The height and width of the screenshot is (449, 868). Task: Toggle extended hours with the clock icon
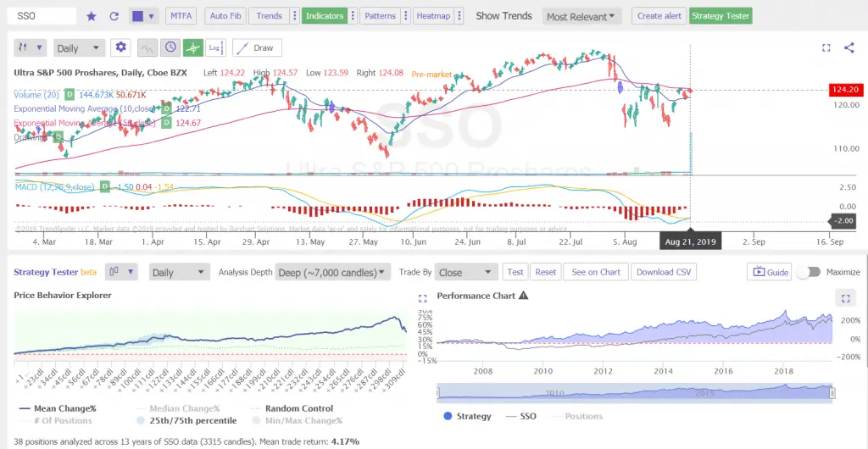(170, 48)
